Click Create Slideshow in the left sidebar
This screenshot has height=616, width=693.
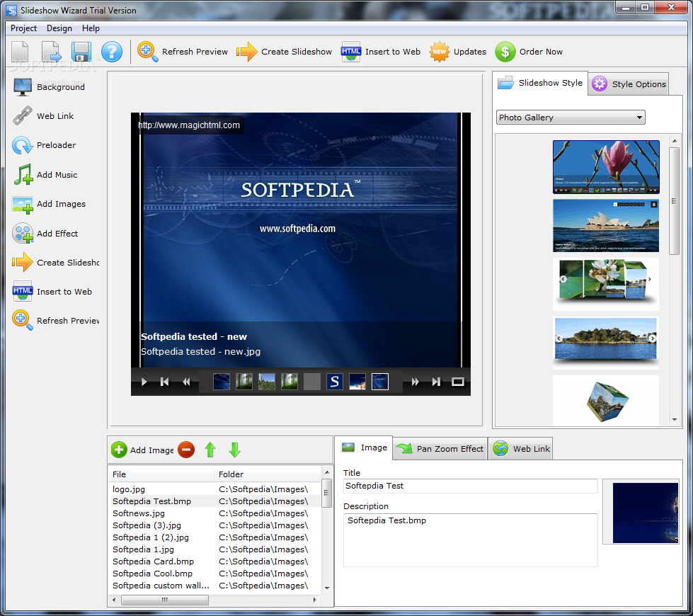(x=56, y=263)
